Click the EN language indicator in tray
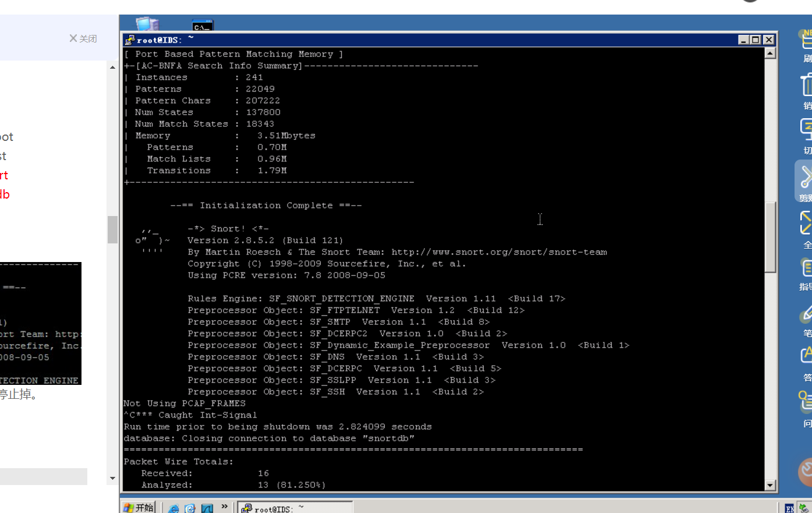This screenshot has width=812, height=513. pos(789,508)
